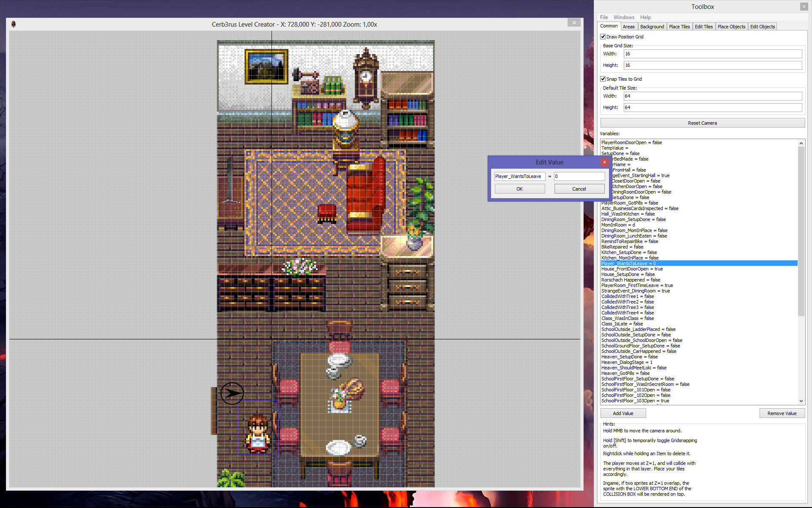The image size is (812, 508).
Task: Click the arrow spawn marker in the level
Action: coord(232,393)
